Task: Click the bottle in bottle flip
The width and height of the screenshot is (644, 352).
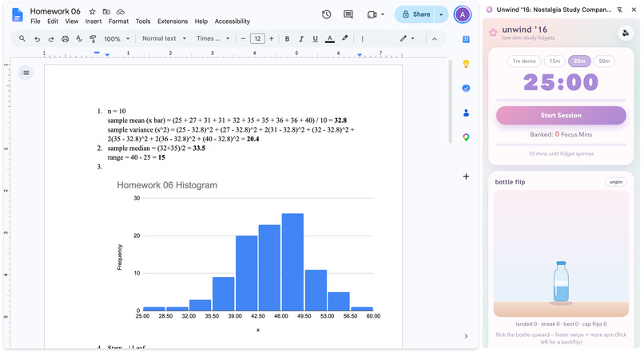Action: (x=561, y=283)
